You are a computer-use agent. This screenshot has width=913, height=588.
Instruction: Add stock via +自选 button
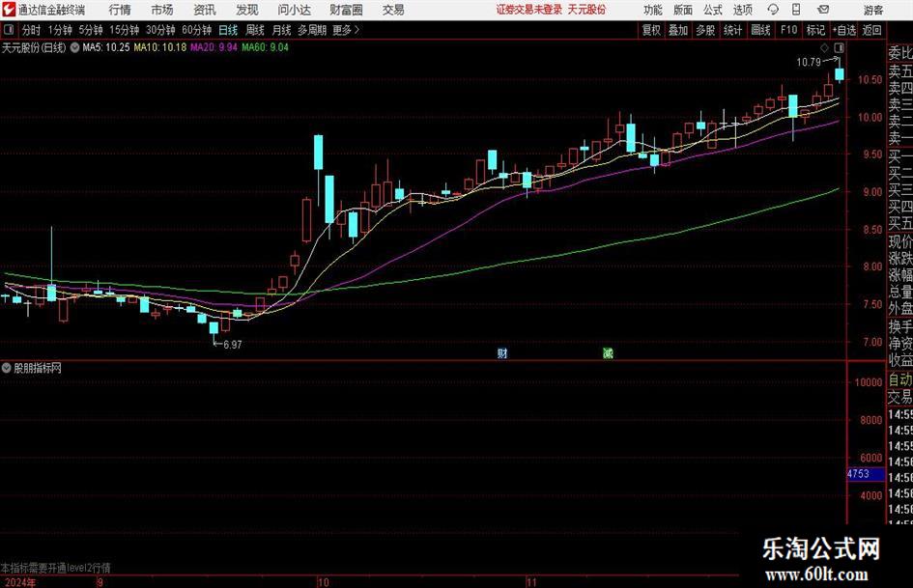tap(844, 30)
